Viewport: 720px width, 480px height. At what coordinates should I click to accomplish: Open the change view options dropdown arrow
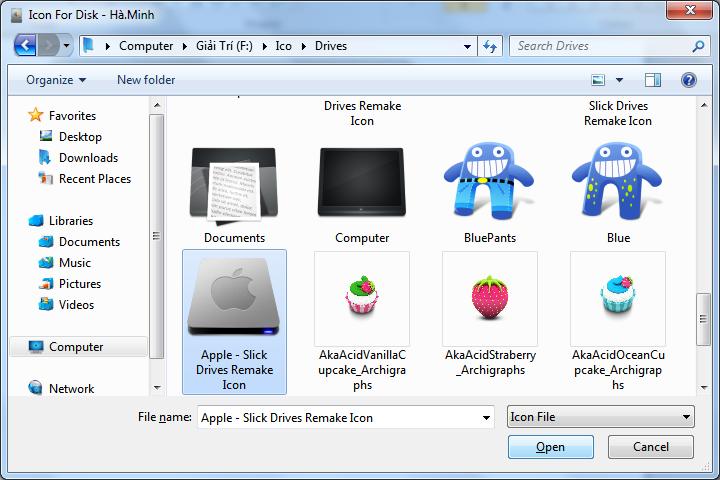pyautogui.click(x=621, y=80)
